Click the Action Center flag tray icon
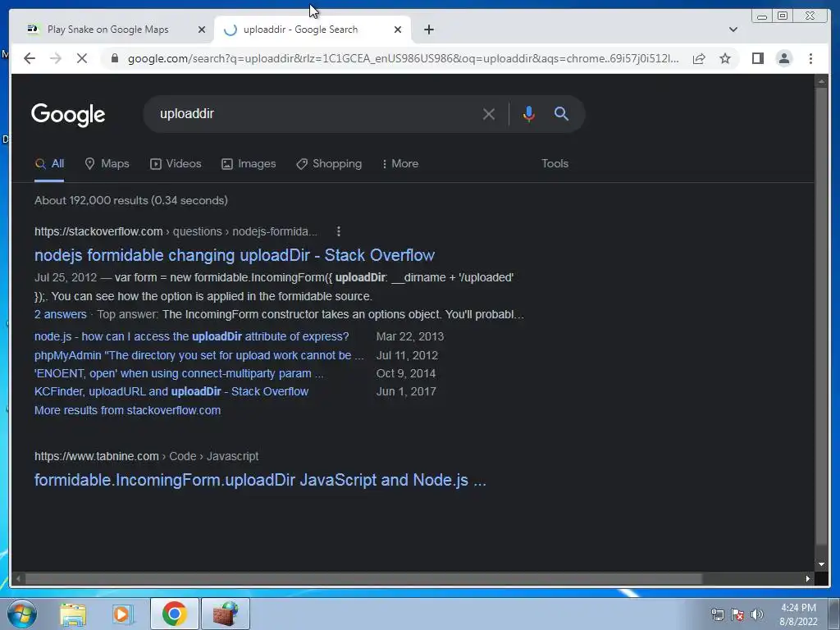This screenshot has width=840, height=630. (x=737, y=614)
